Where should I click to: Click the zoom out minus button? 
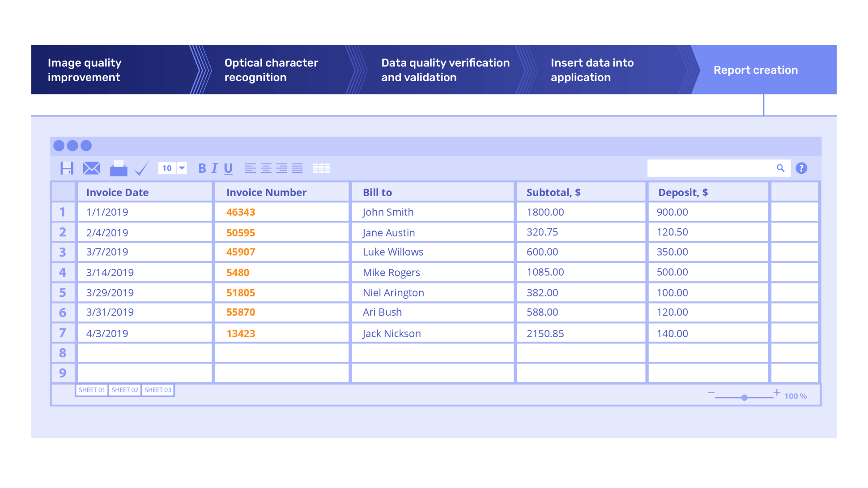(x=711, y=393)
